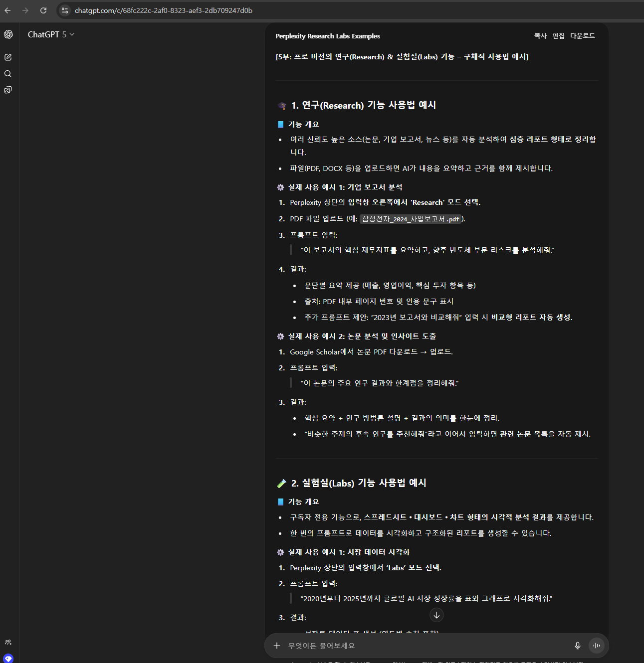
Task: Click the ChatGPT logo in sidebar
Action: [x=8, y=34]
